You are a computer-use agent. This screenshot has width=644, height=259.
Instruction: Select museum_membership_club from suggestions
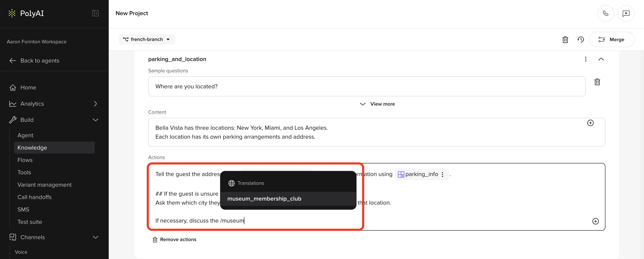point(264,199)
